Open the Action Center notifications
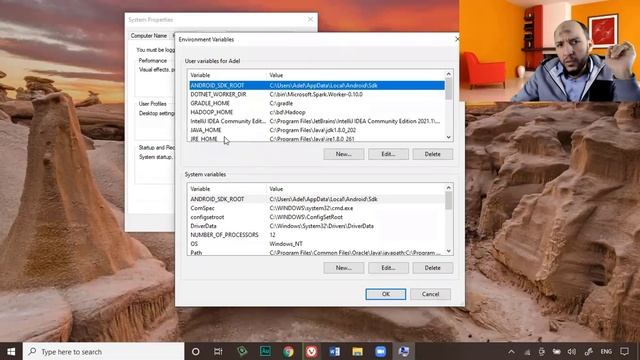640x360 pixels. pyautogui.click(x=624, y=351)
